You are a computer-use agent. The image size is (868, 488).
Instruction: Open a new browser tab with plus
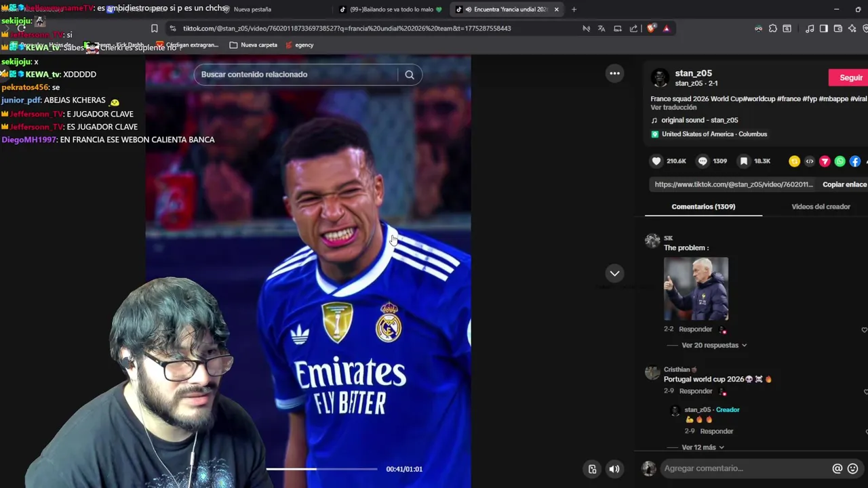tap(574, 9)
